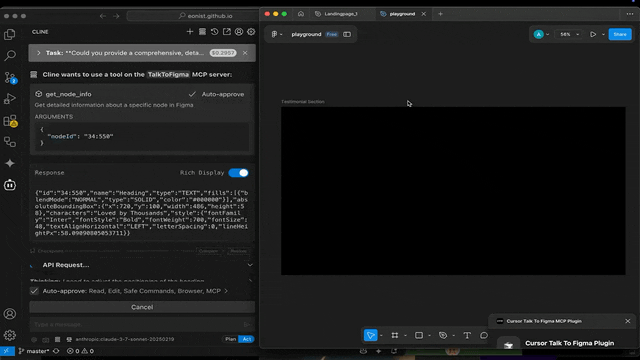Open the Explorer view in the activity bar

point(10,34)
